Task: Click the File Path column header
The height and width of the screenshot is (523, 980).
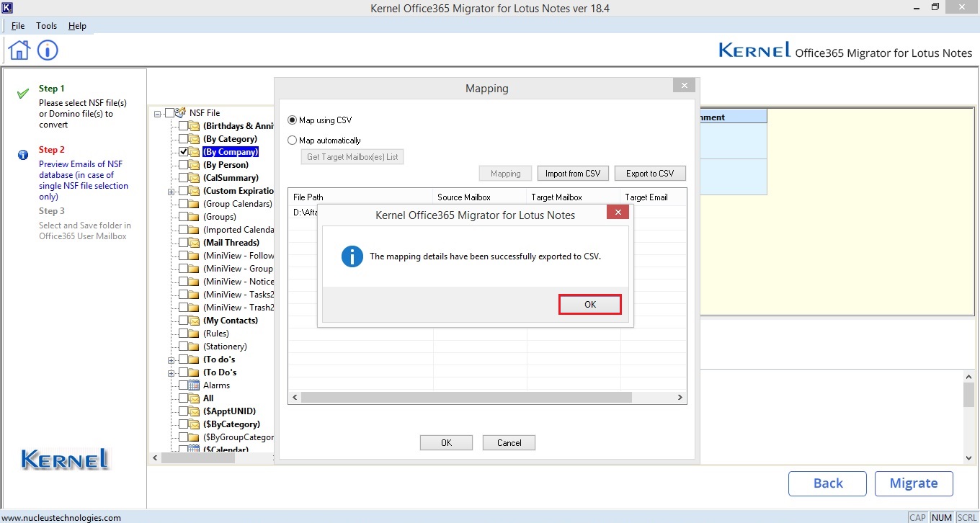Action: coord(361,197)
